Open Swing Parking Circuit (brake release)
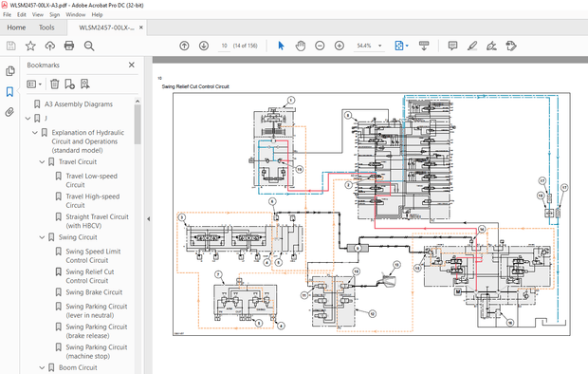 (97, 331)
